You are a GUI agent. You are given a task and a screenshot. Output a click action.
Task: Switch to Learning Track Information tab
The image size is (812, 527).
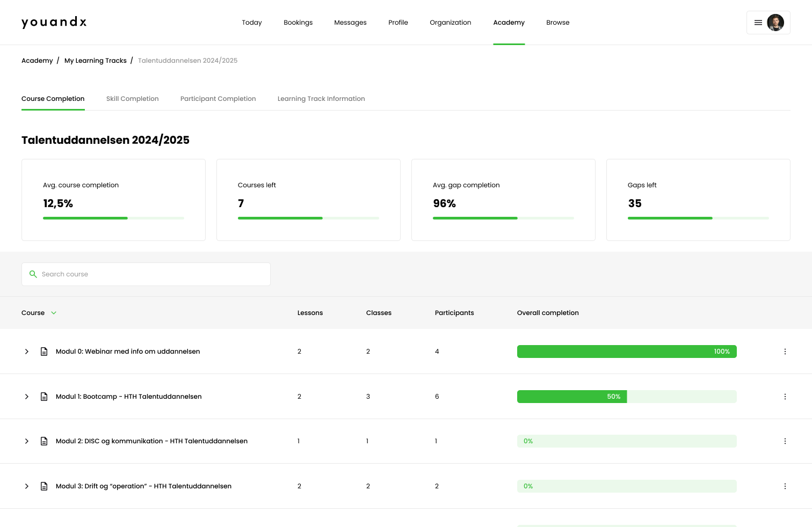tap(321, 99)
